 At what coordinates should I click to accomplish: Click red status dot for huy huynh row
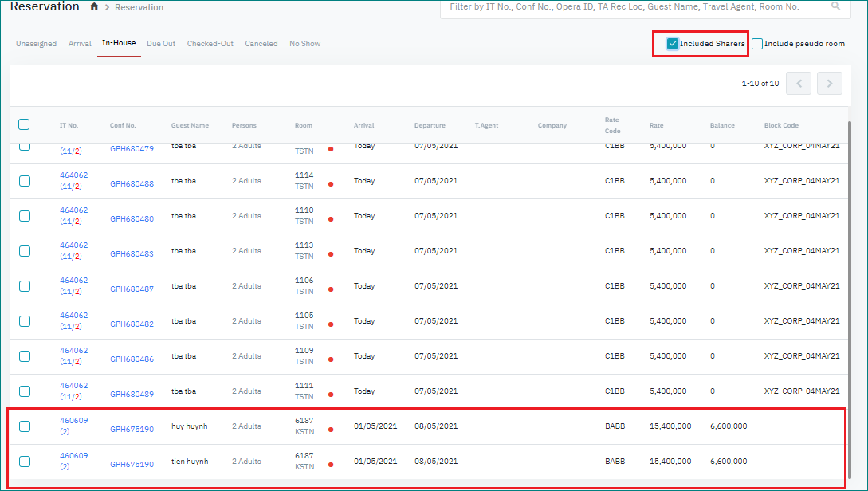(x=331, y=430)
